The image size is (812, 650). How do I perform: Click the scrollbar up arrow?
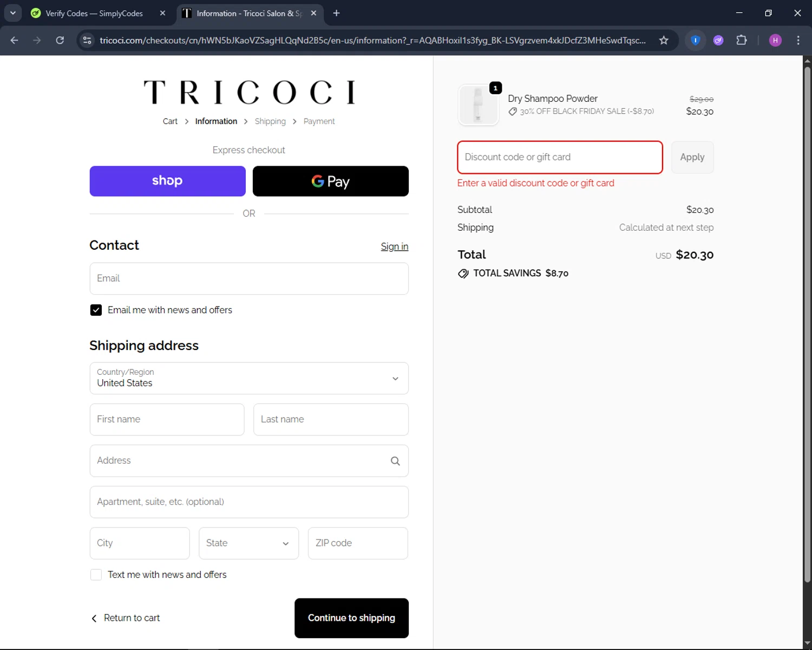pyautogui.click(x=807, y=60)
